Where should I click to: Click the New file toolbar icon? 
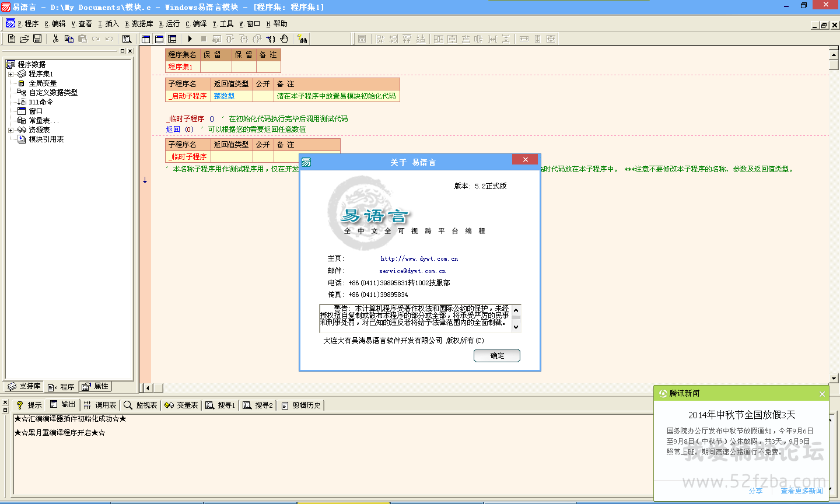point(12,38)
